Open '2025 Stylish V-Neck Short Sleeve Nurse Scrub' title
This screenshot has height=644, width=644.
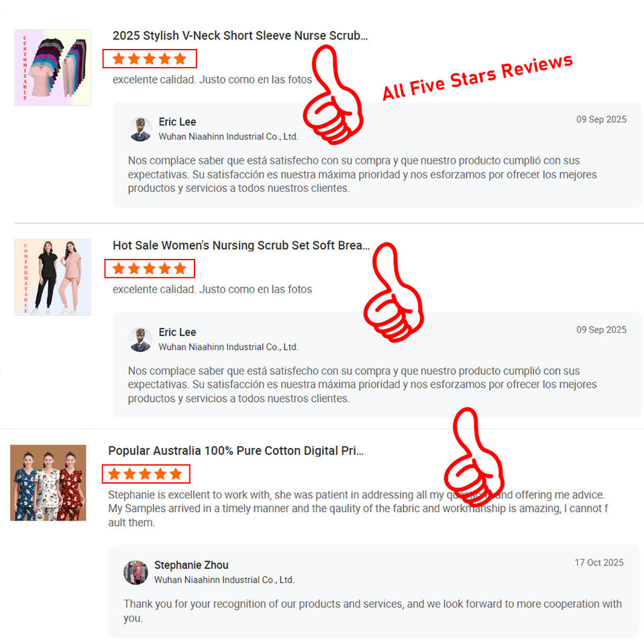240,36
